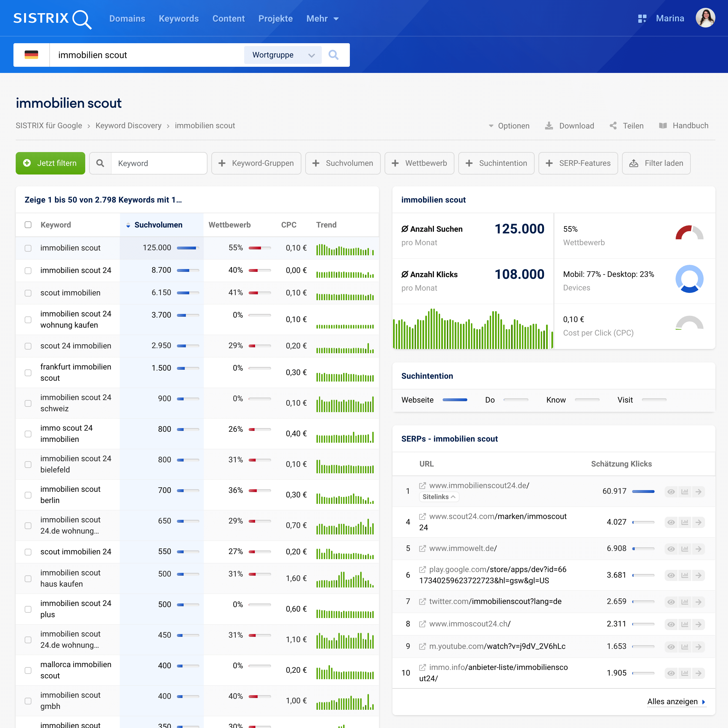Click the Download icon in the options row
Screen dimensions: 728x728
point(549,126)
